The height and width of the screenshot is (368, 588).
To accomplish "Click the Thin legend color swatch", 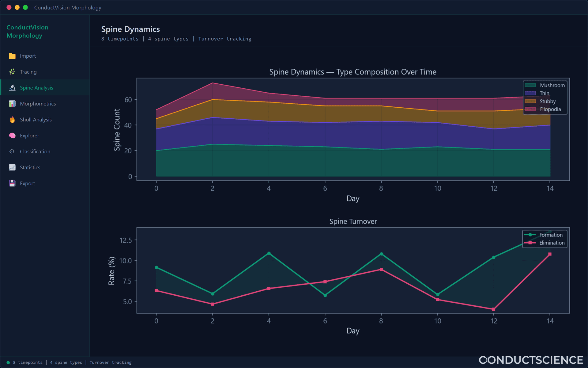I will coord(530,93).
